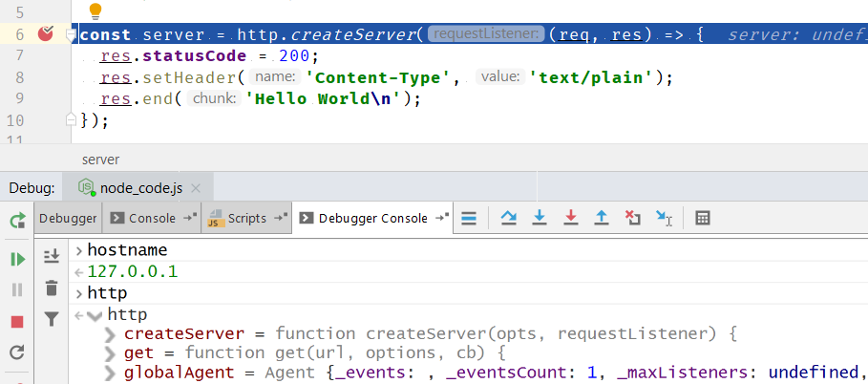This screenshot has width=868, height=384.
Task: Click the Run to Cursor icon
Action: (x=664, y=219)
